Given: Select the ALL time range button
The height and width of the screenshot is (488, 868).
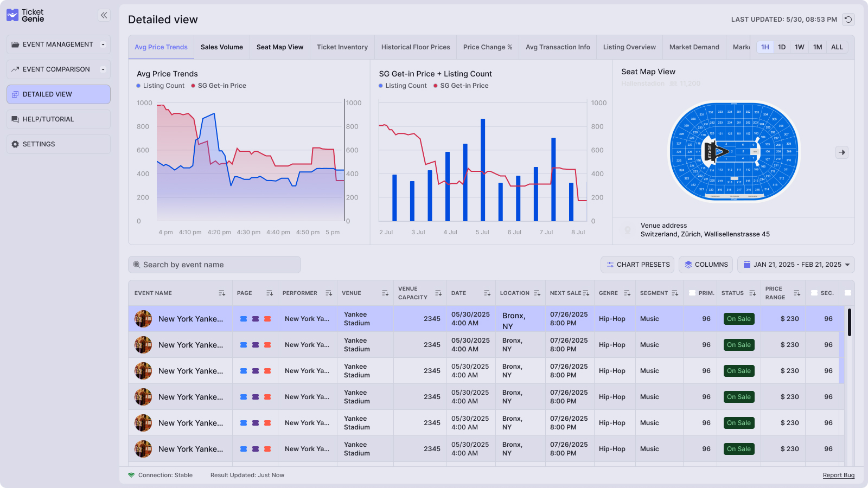Looking at the screenshot, I should click(x=837, y=47).
